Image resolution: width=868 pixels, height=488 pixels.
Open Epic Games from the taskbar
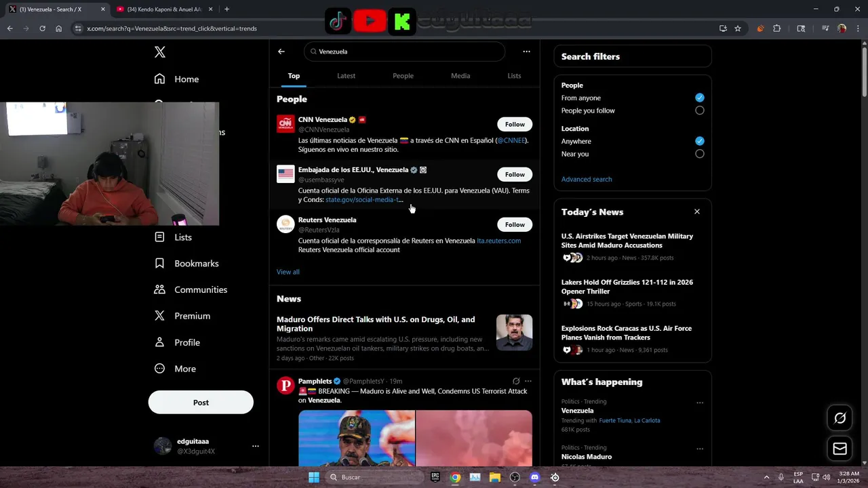coord(435,477)
